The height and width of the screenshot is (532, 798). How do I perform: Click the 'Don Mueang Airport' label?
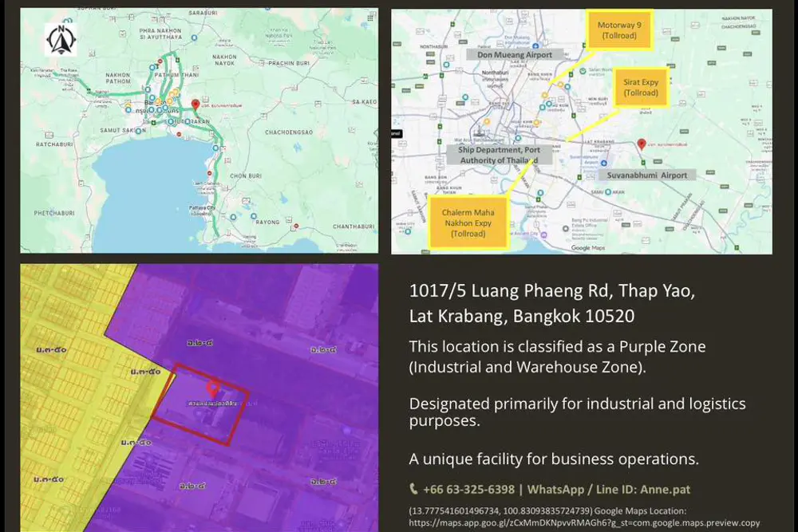[x=515, y=54]
